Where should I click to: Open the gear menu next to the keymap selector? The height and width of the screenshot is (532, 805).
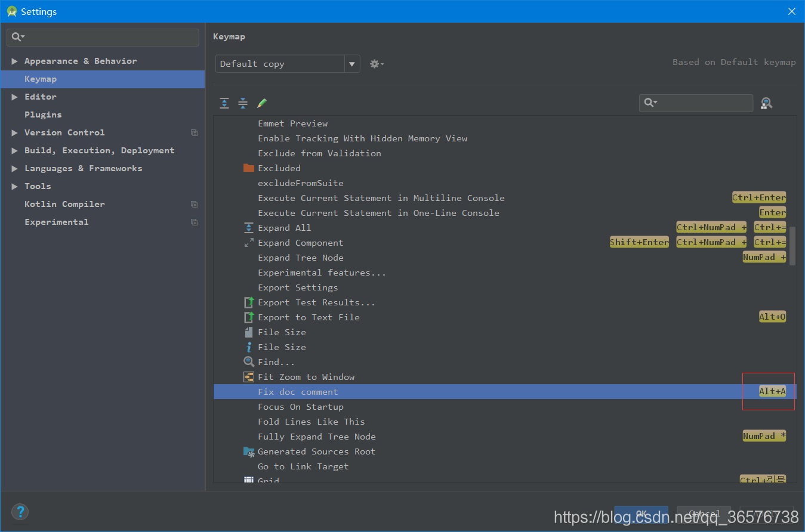tap(377, 64)
